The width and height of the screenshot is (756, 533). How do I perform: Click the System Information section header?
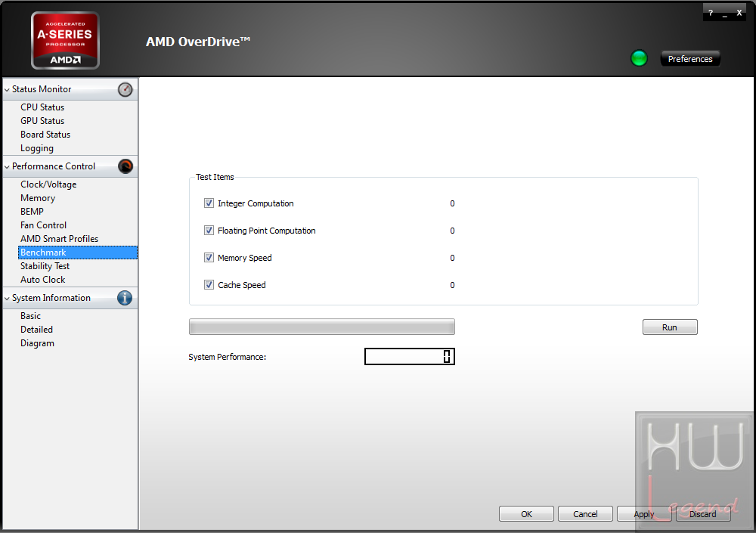tap(70, 298)
